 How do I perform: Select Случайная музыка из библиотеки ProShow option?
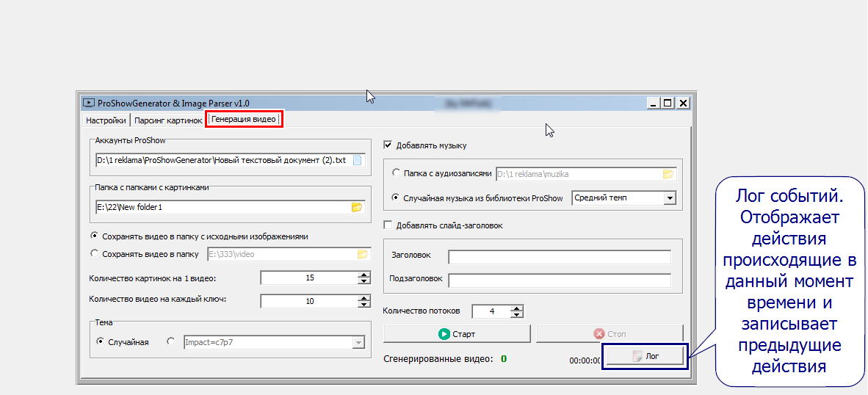[396, 197]
